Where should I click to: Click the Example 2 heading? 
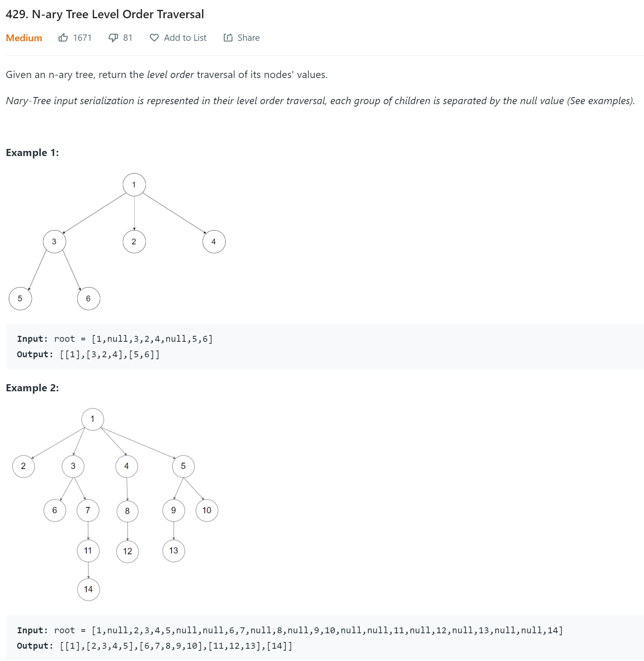click(x=32, y=388)
